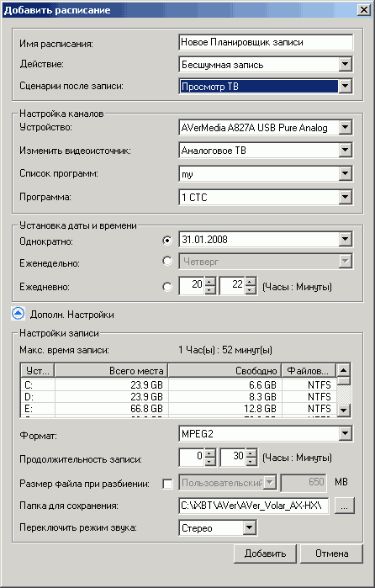Browse for save folder with the ... button
This screenshot has width=375, height=588.
pyautogui.click(x=344, y=506)
